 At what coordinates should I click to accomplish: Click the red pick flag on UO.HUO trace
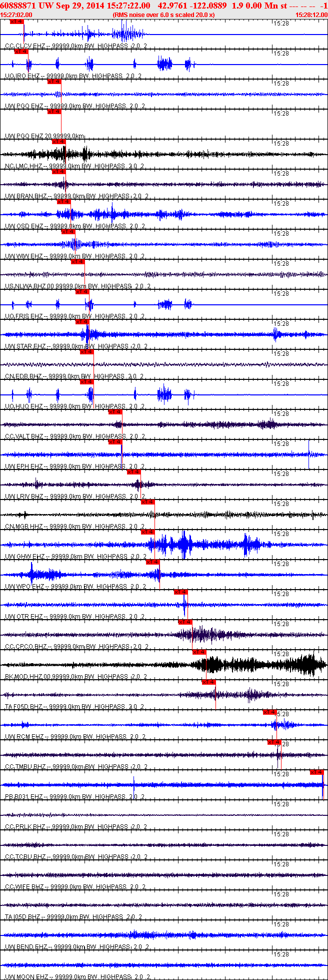tap(87, 382)
